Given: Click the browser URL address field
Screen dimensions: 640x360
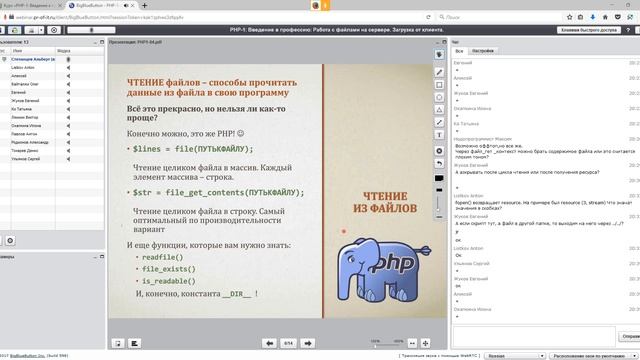Looking at the screenshot, I should 218,17.
